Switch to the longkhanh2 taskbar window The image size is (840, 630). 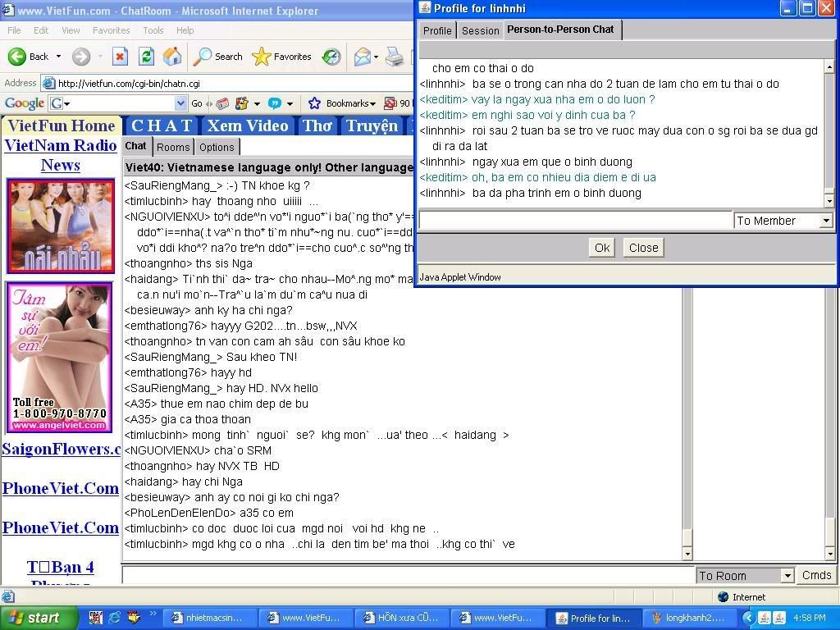[x=688, y=618]
